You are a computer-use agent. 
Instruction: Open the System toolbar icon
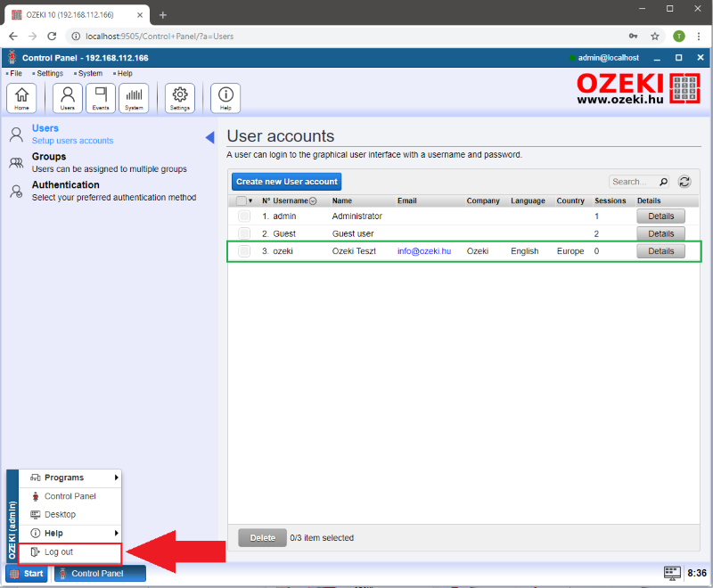click(x=134, y=97)
